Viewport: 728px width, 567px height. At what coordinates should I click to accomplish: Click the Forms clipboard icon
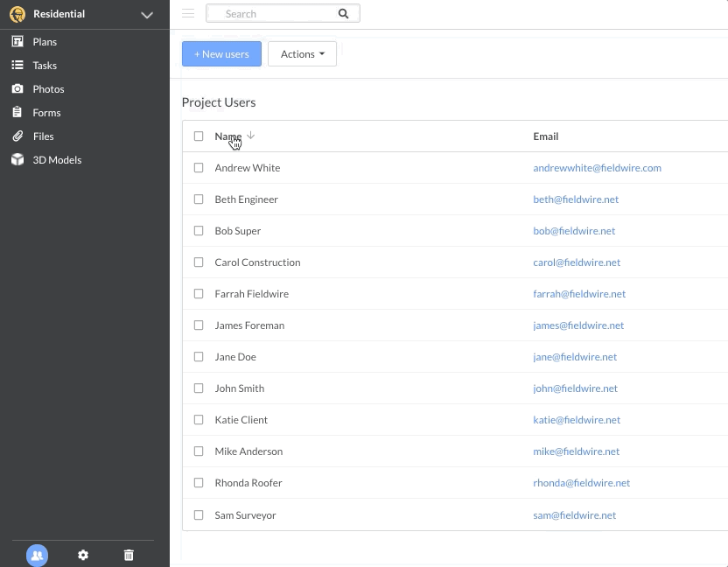tap(17, 113)
